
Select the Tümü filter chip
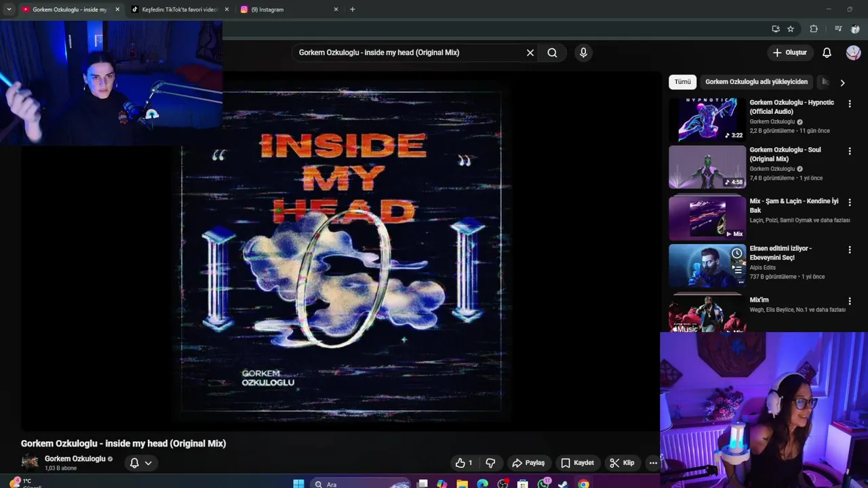[x=682, y=82]
